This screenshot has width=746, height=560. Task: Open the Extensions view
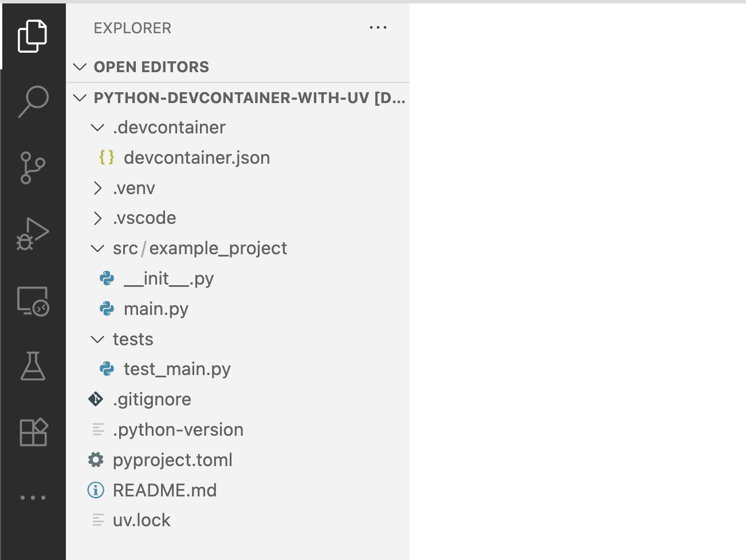33,432
